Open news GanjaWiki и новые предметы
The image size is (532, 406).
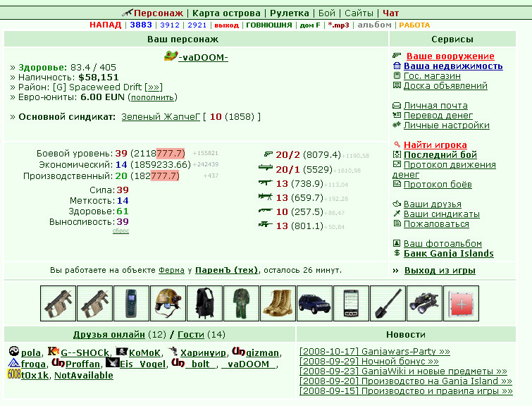tap(403, 371)
